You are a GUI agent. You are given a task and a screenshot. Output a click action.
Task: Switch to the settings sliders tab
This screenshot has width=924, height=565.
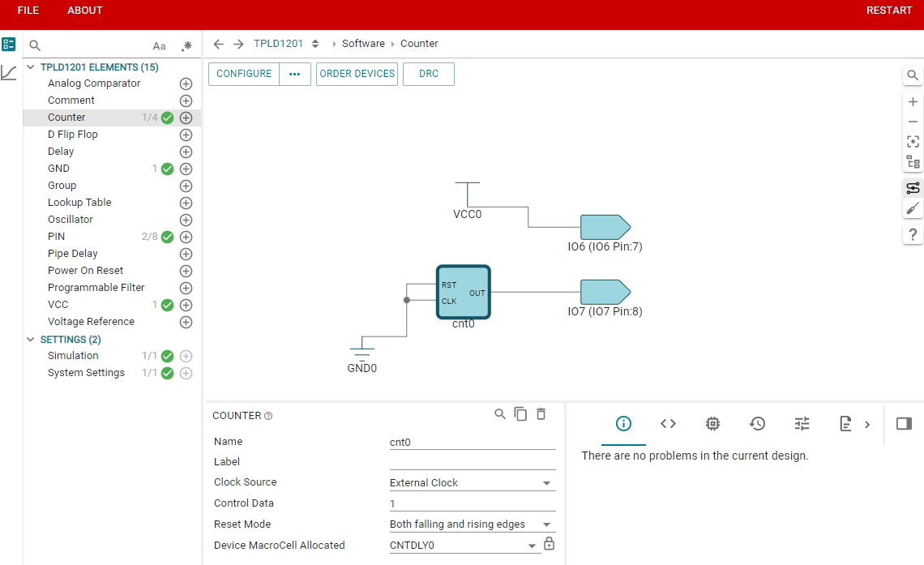point(802,424)
